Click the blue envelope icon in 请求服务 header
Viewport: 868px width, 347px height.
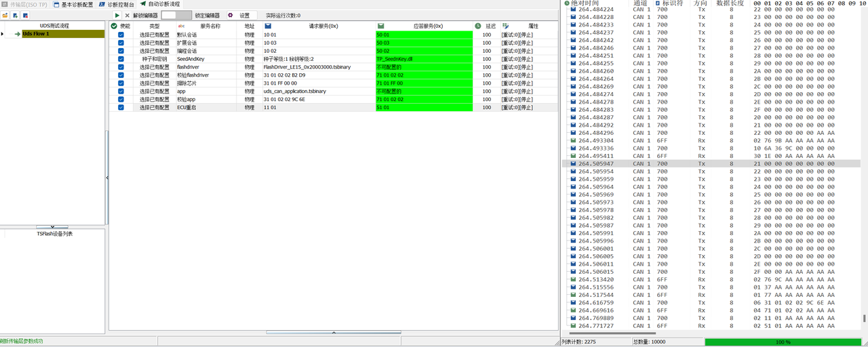(268, 26)
